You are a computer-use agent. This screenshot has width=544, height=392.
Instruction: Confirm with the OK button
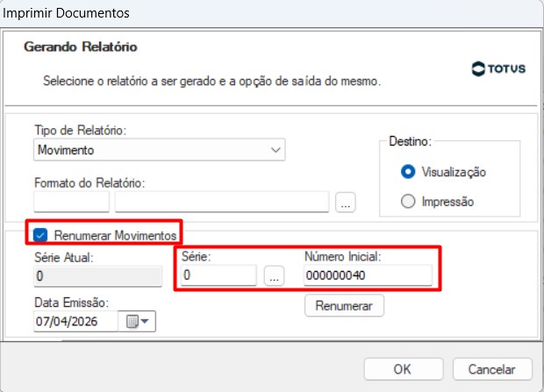click(404, 369)
